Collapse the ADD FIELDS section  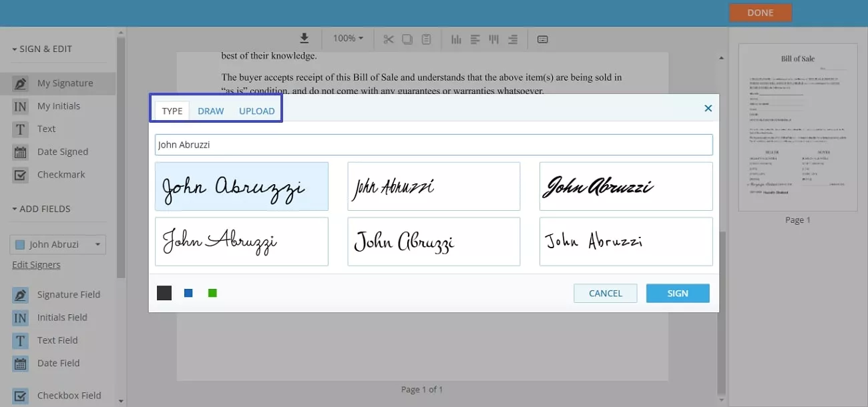coord(41,209)
